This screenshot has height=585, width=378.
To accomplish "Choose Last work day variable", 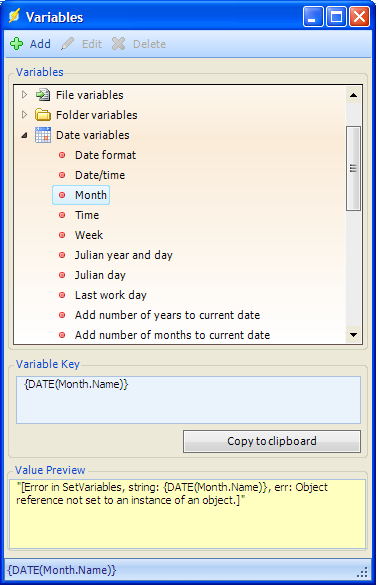I will [x=111, y=295].
